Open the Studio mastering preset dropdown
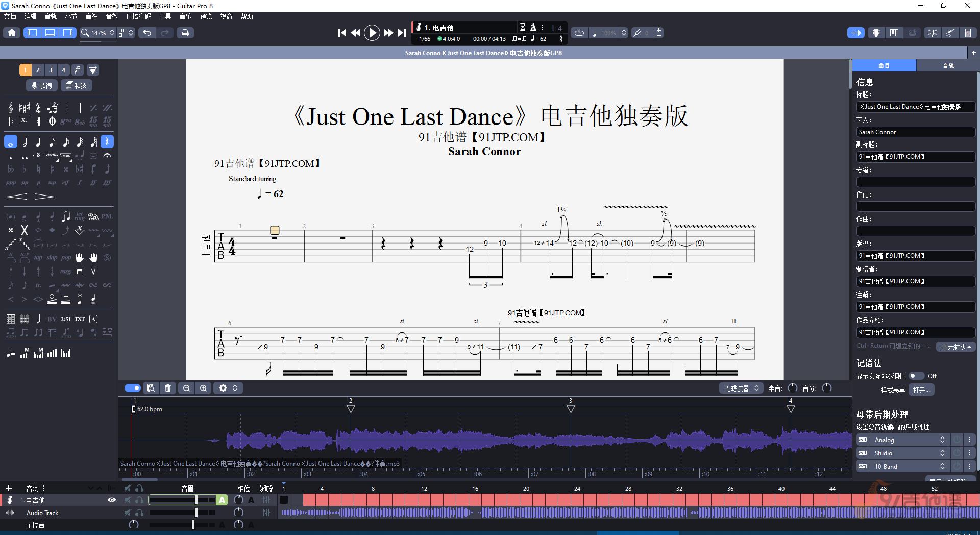Screen dimensions: 980x535 click(x=910, y=453)
